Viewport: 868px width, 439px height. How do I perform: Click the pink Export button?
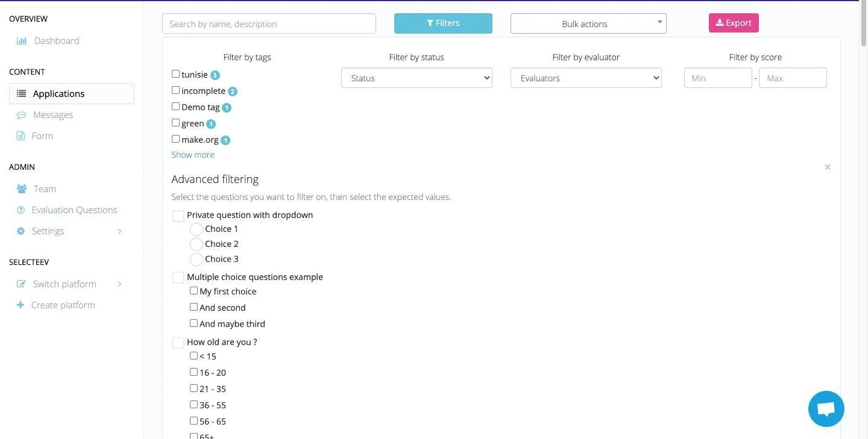734,23
